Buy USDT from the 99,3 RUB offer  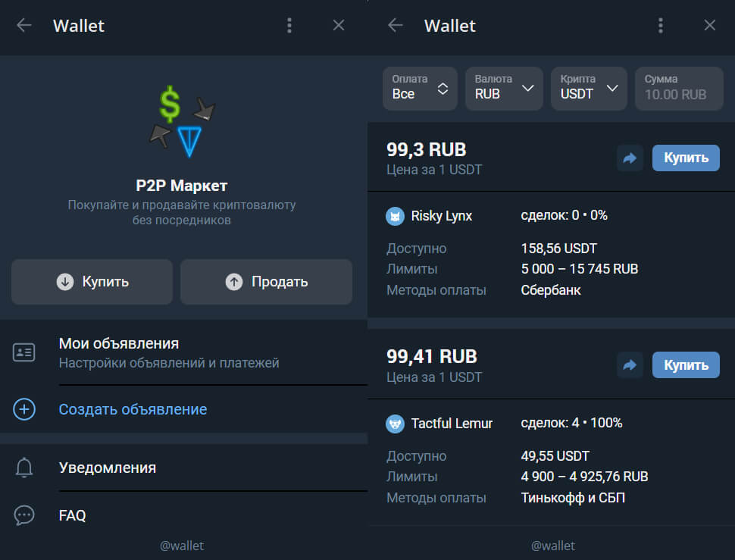(x=686, y=158)
